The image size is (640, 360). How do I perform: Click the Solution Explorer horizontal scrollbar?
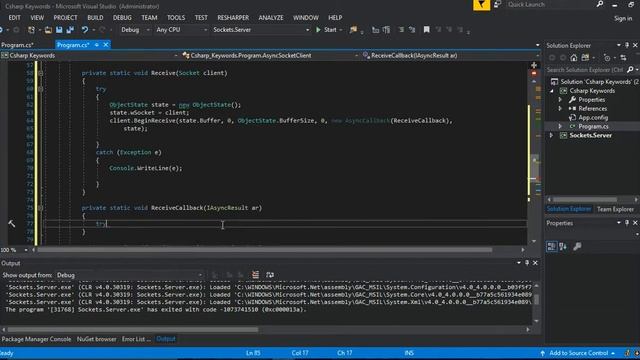click(584, 200)
